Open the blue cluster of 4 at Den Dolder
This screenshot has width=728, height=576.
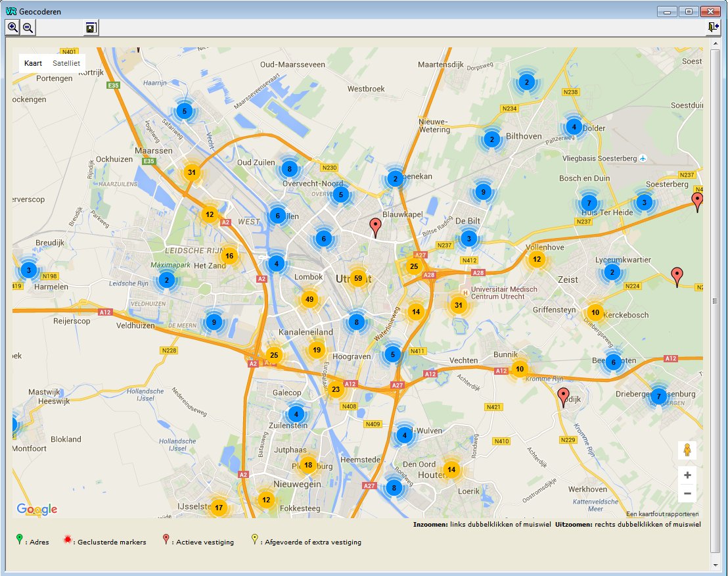pyautogui.click(x=574, y=127)
